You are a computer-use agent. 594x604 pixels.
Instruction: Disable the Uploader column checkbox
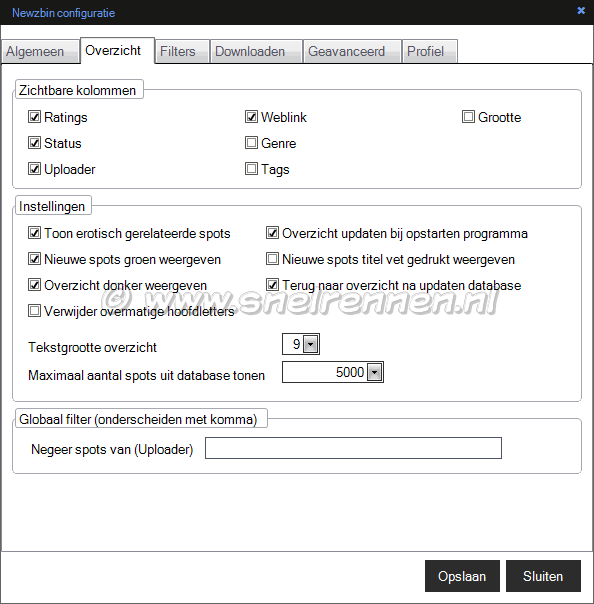[34, 169]
